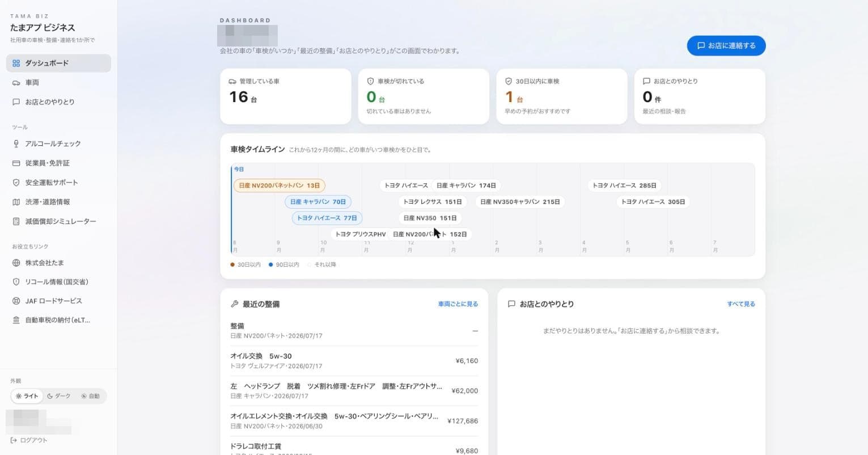The image size is (868, 455).
Task: Select トヨタ レクサス 151日 timeline chip
Action: [433, 201]
